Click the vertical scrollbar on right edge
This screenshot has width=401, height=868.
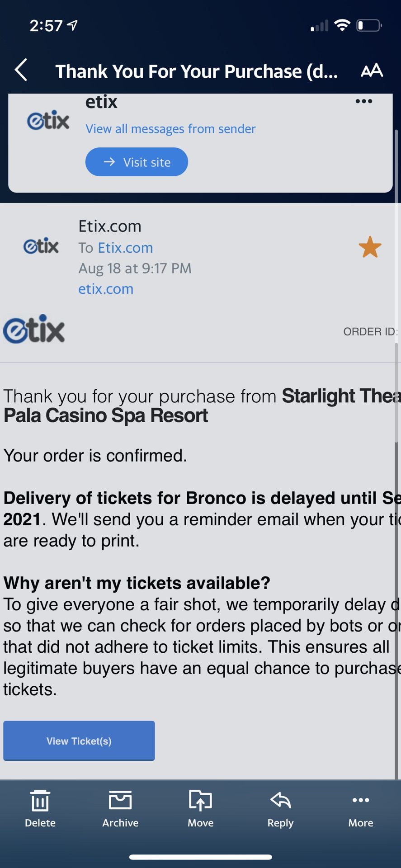pyautogui.click(x=396, y=393)
